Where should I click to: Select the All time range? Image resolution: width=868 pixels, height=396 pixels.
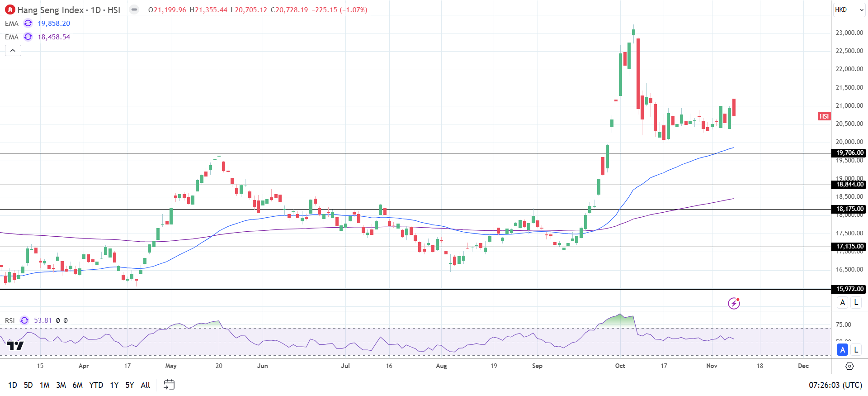146,385
